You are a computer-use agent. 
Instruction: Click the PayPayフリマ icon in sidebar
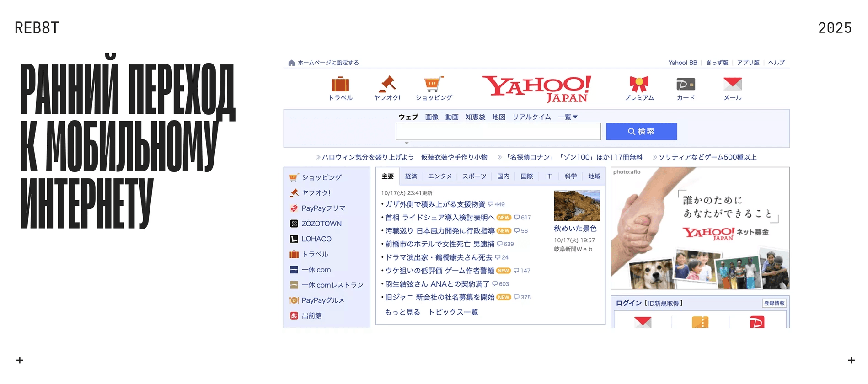294,208
